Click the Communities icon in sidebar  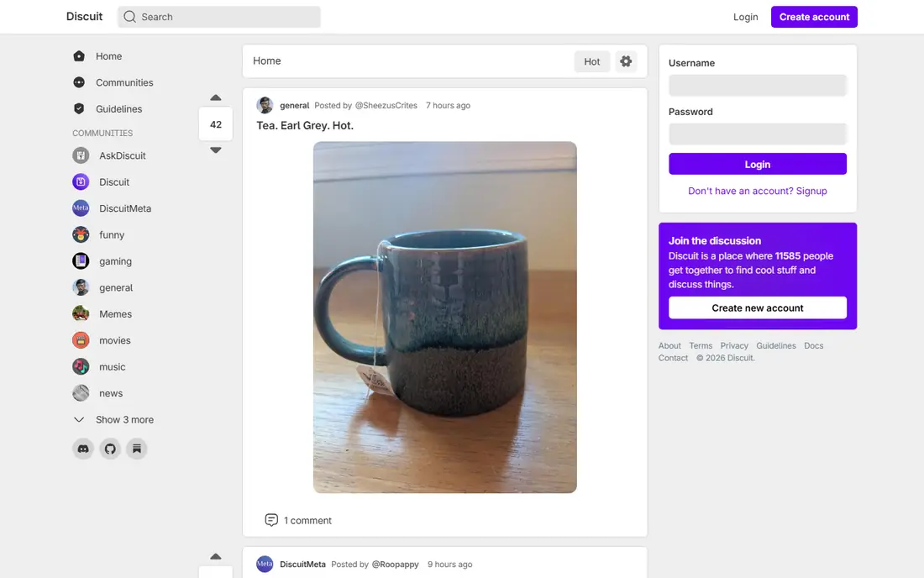[79, 82]
